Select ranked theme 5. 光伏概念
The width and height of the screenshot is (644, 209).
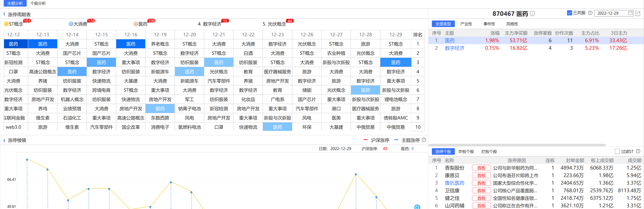(x=274, y=24)
